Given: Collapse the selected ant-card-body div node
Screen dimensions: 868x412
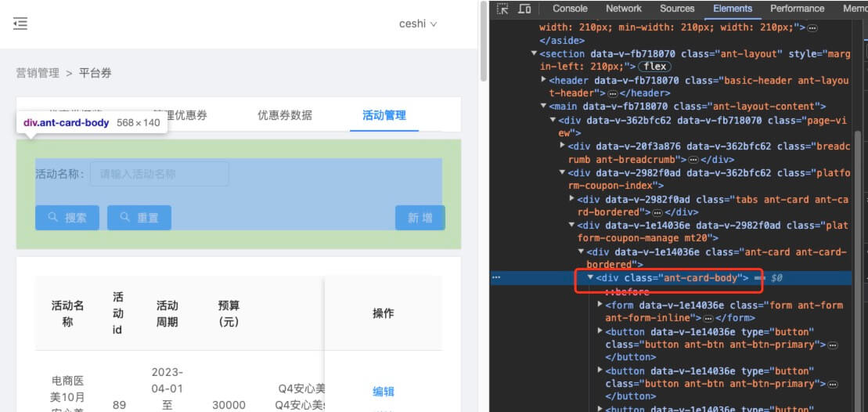Looking at the screenshot, I should 591,278.
